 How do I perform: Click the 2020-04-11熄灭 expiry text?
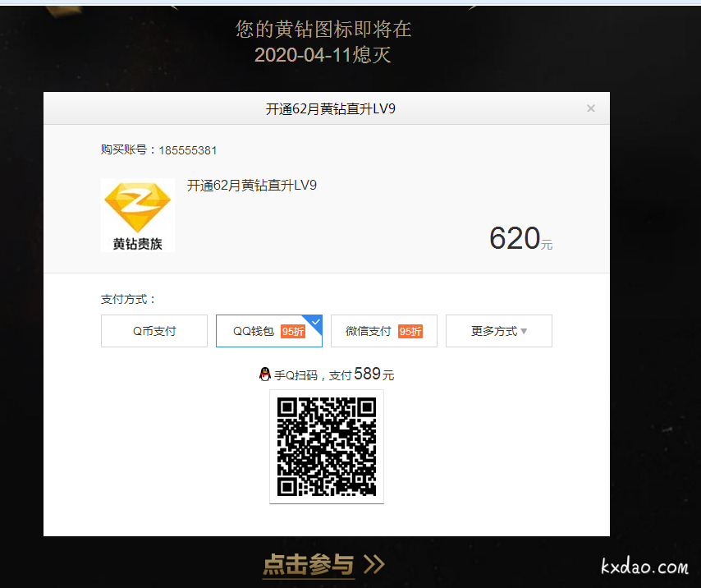(323, 55)
